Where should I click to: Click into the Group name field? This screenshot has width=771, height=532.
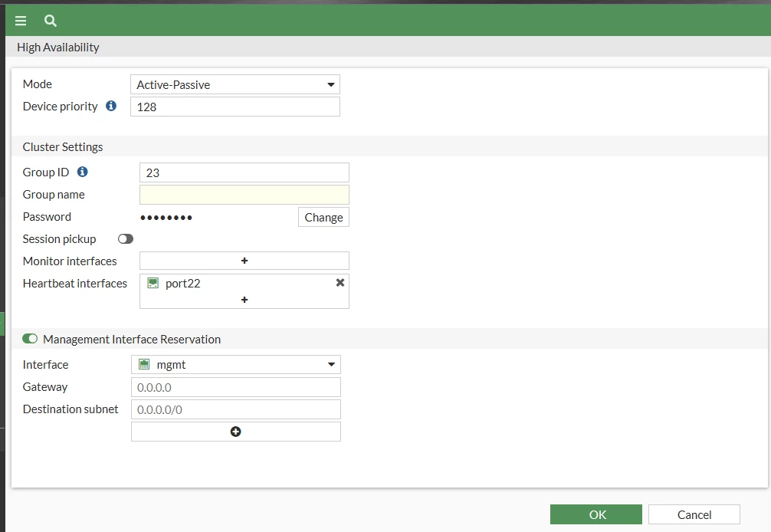(x=244, y=195)
